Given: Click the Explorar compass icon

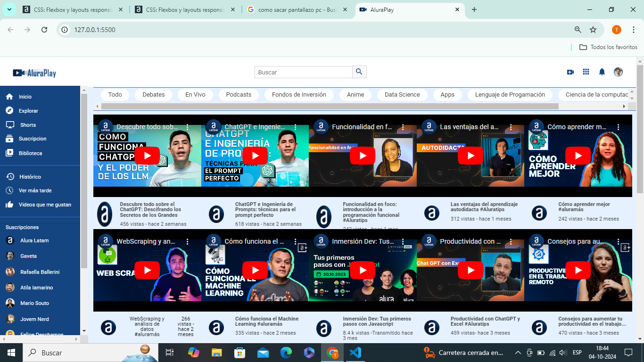Looking at the screenshot, I should coord(9,111).
